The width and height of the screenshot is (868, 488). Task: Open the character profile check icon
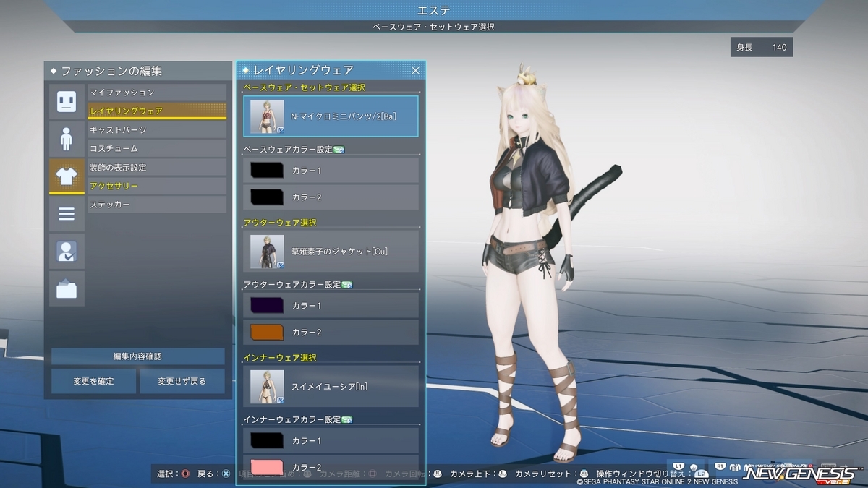click(x=67, y=252)
